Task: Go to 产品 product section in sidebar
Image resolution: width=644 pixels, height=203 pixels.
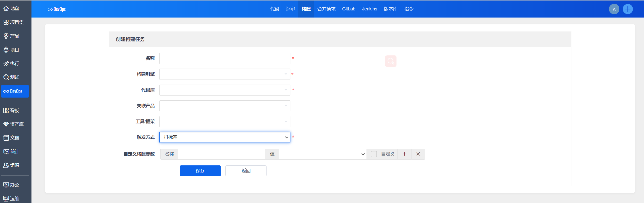Action: [14, 36]
